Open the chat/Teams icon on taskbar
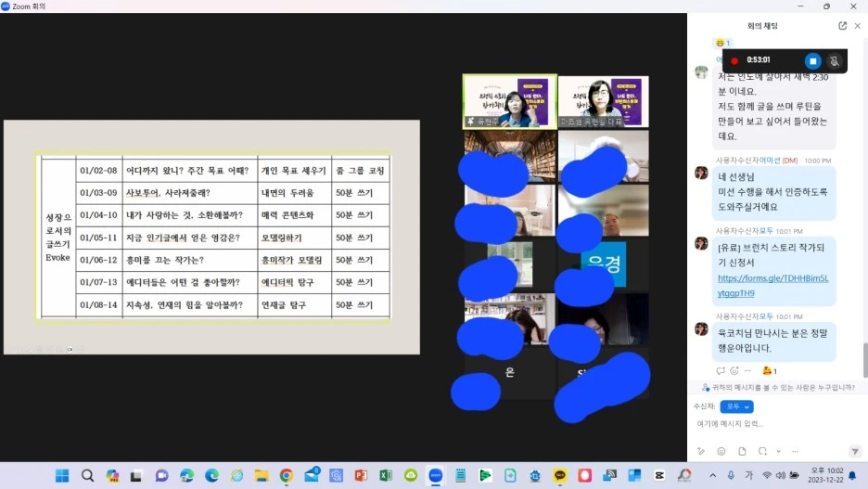The height and width of the screenshot is (489, 868). coord(161,476)
